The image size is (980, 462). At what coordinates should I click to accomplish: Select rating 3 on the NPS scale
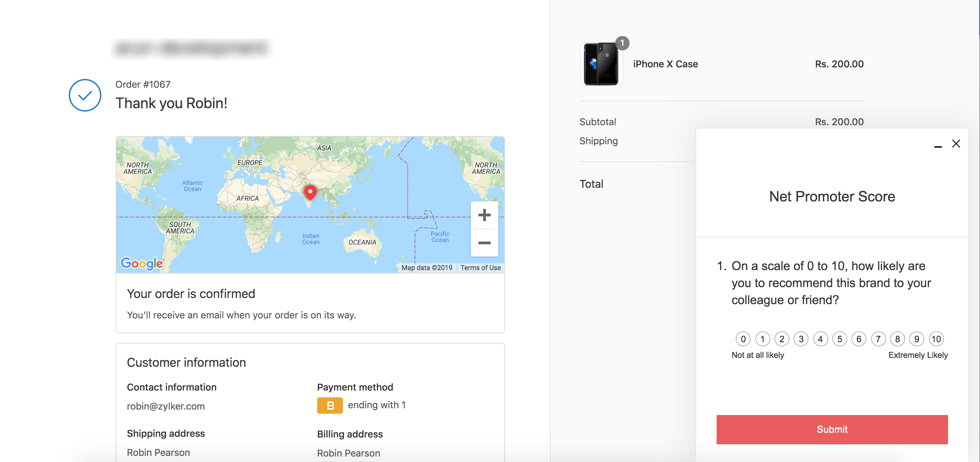coord(801,339)
